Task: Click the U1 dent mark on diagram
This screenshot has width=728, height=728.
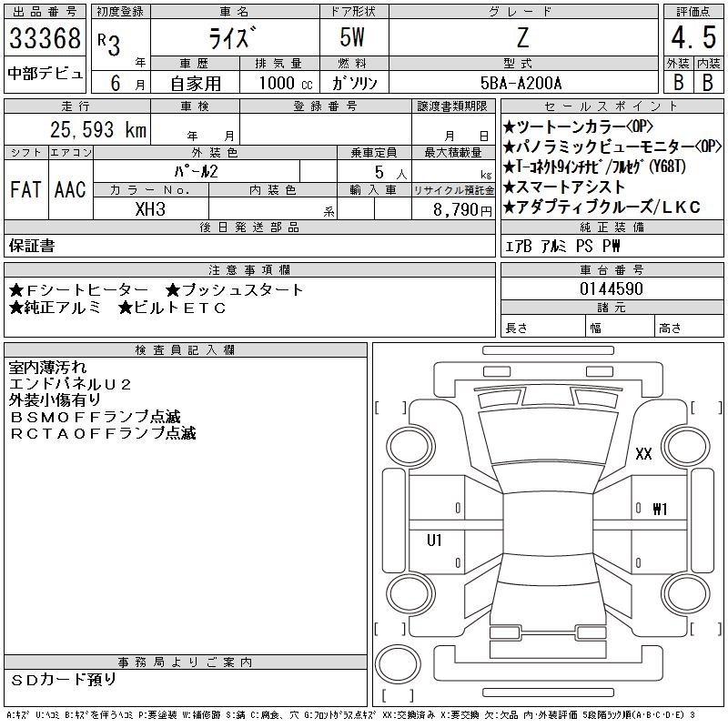Action: point(434,540)
